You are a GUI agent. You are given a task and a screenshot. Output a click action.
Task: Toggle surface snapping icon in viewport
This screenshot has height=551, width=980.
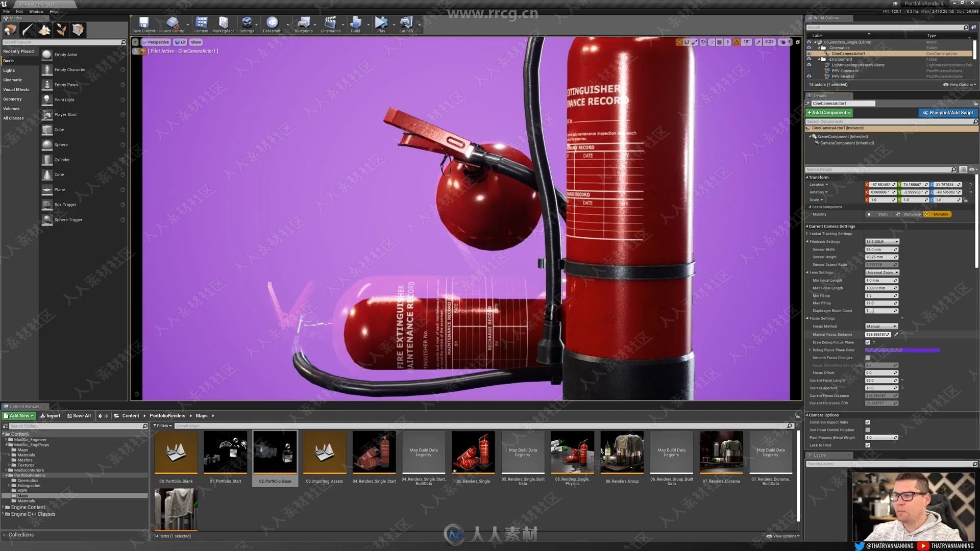click(x=712, y=42)
